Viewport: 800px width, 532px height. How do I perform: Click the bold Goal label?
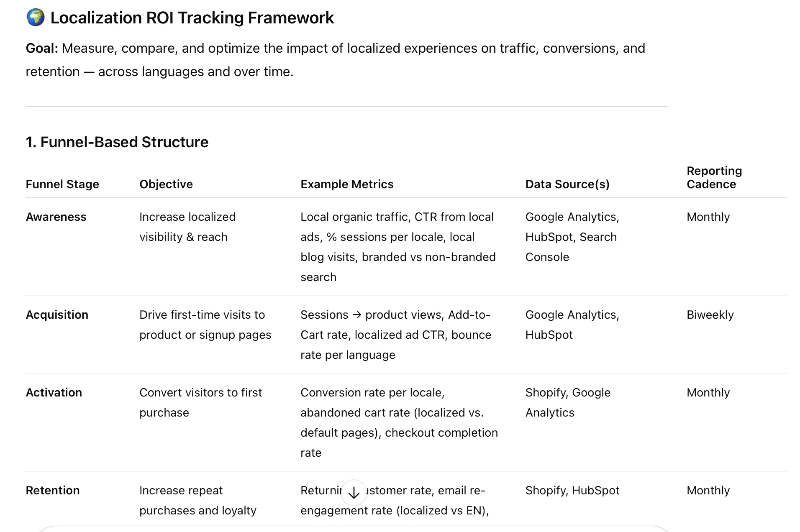(42, 48)
